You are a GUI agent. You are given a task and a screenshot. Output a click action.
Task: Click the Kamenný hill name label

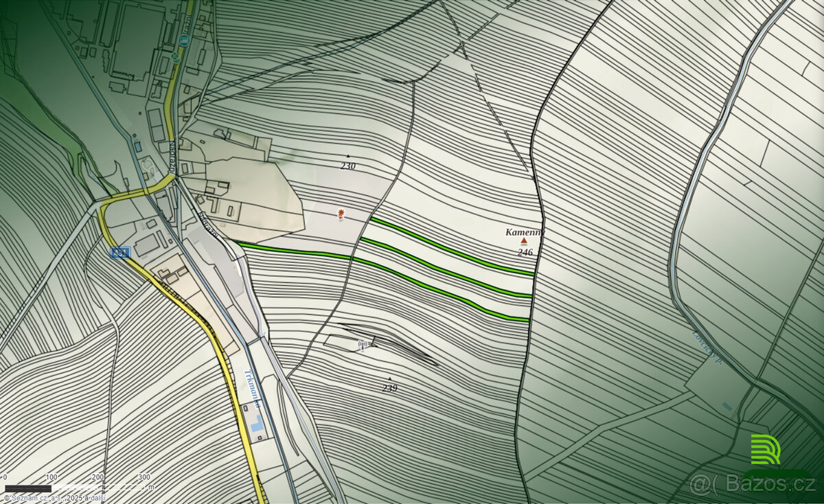[x=523, y=232]
